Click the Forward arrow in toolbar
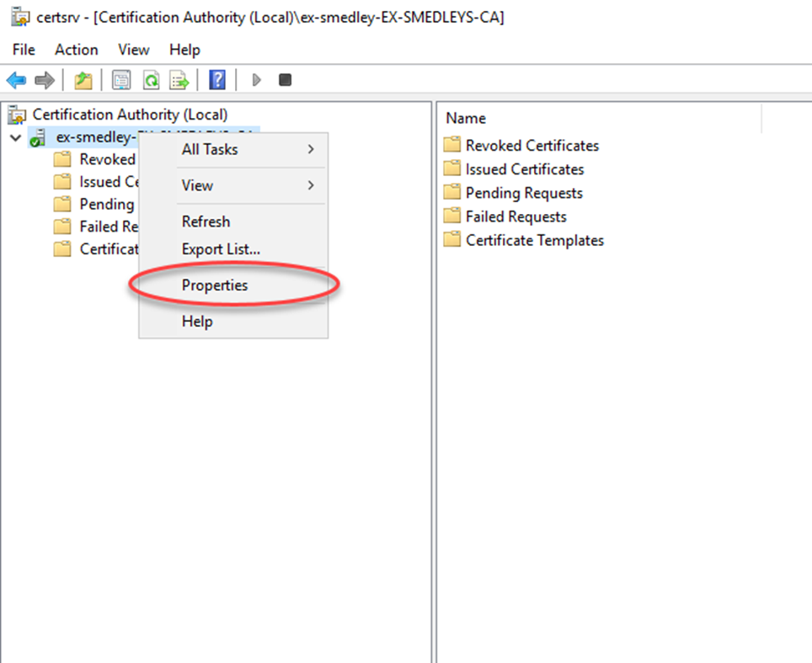This screenshot has height=663, width=812. [44, 80]
